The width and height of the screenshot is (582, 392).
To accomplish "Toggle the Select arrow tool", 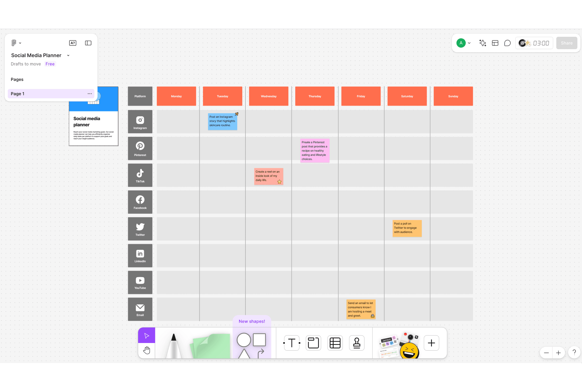I will click(x=146, y=336).
